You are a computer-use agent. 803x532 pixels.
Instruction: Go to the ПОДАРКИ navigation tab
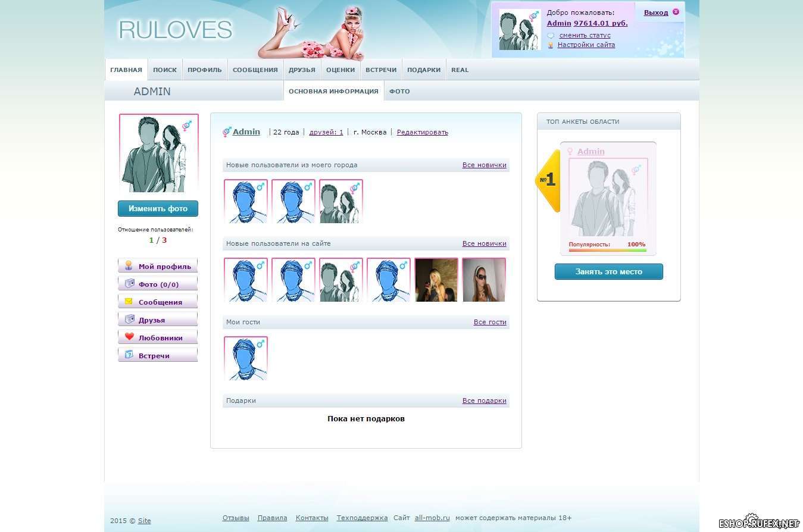click(424, 70)
